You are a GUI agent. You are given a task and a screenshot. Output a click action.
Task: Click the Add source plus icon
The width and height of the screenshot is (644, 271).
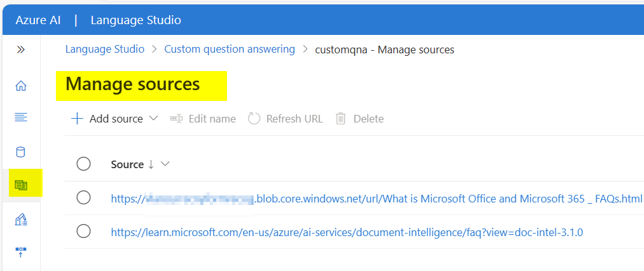77,119
